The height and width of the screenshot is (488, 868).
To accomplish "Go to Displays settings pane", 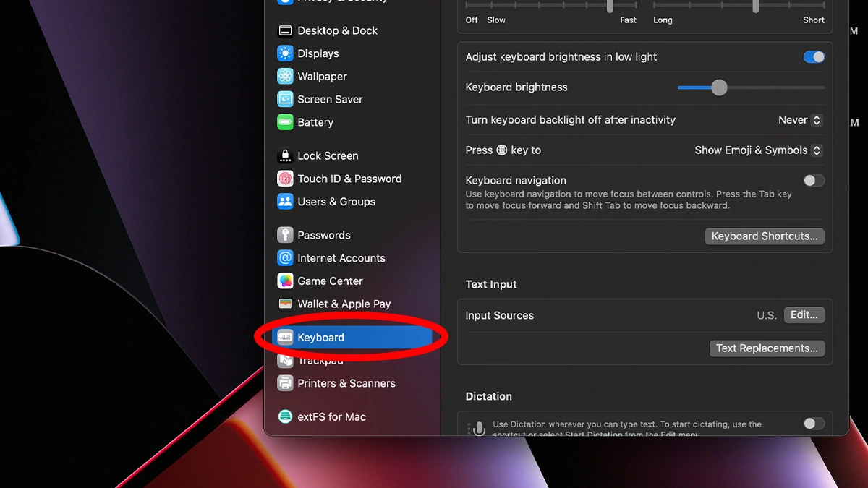I will [x=318, y=53].
